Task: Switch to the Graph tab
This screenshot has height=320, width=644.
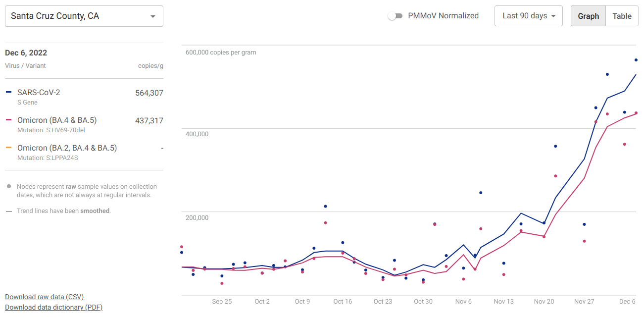Action: (588, 16)
